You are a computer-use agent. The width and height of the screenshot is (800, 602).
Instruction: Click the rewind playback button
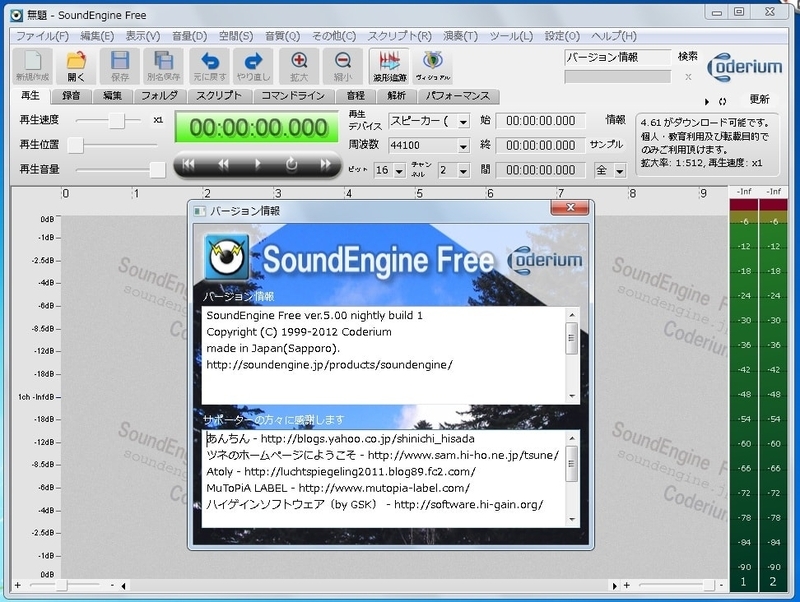coord(223,164)
